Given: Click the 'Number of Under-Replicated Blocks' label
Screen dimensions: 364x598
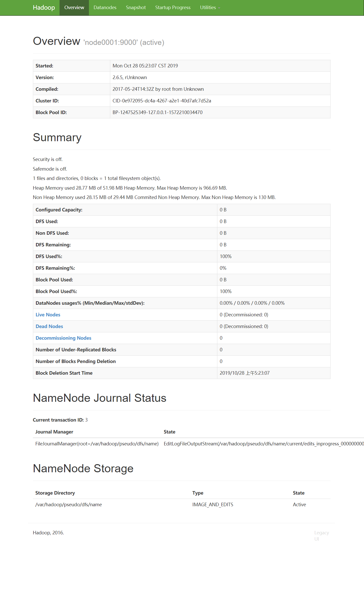Looking at the screenshot, I should click(76, 350).
